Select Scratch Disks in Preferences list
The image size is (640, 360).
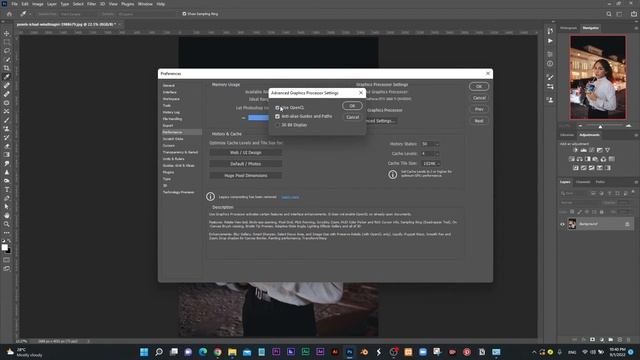[173, 139]
